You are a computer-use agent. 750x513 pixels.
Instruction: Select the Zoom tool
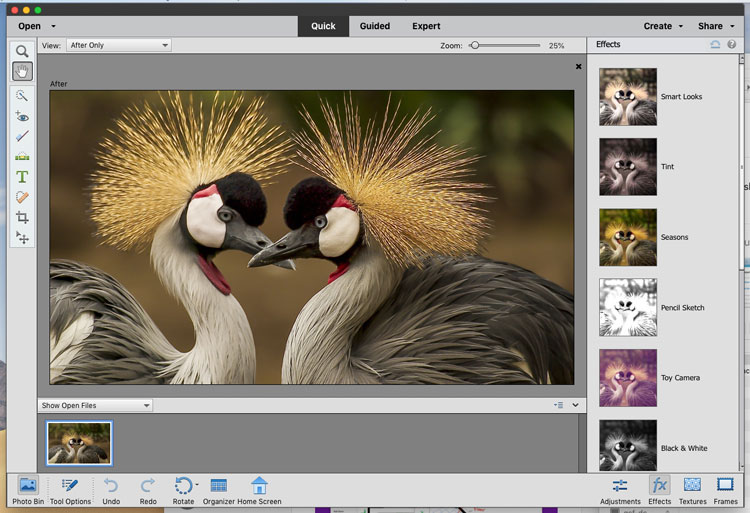(22, 51)
